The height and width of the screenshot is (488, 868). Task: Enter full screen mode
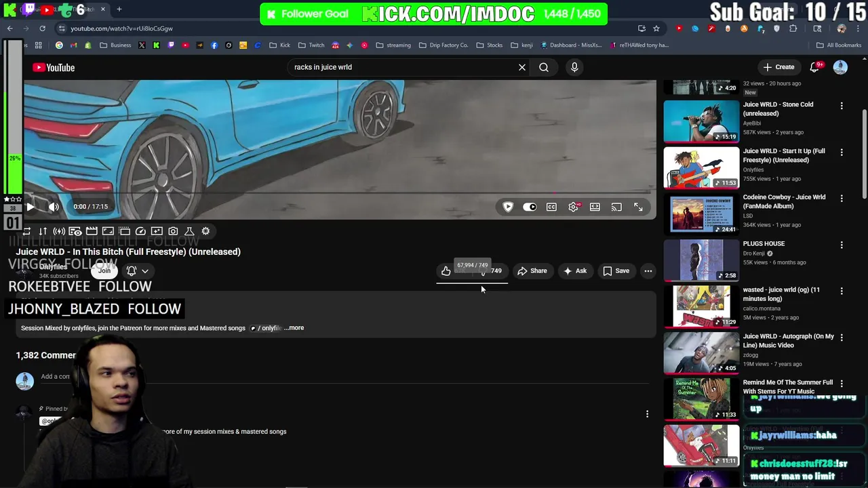(638, 207)
